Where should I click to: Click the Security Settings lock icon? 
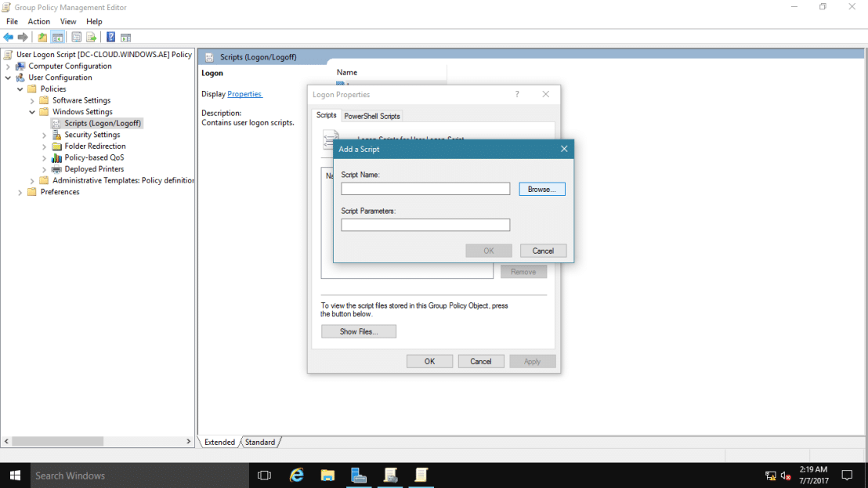click(56, 135)
